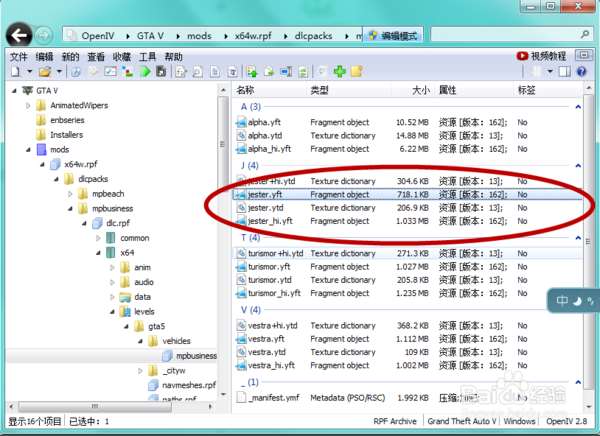Click the green plus add icon
This screenshot has width=600, height=436.
(x=339, y=72)
